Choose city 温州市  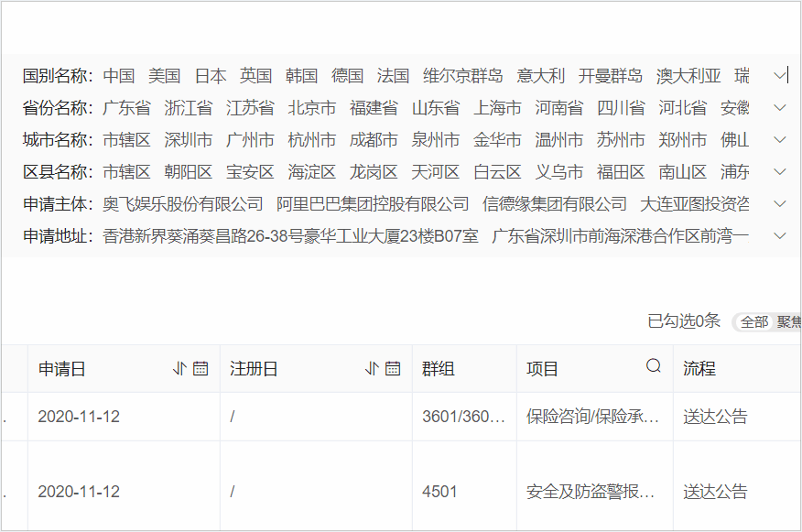[x=559, y=140]
